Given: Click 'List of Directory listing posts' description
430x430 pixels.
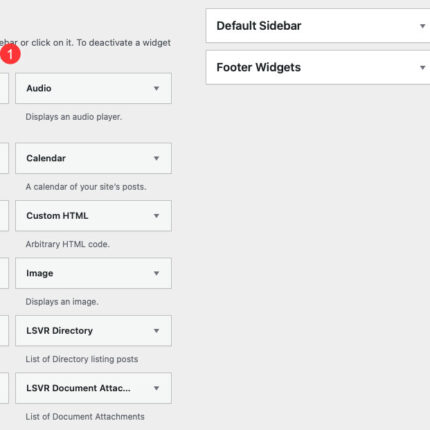Looking at the screenshot, I should pos(82,359).
